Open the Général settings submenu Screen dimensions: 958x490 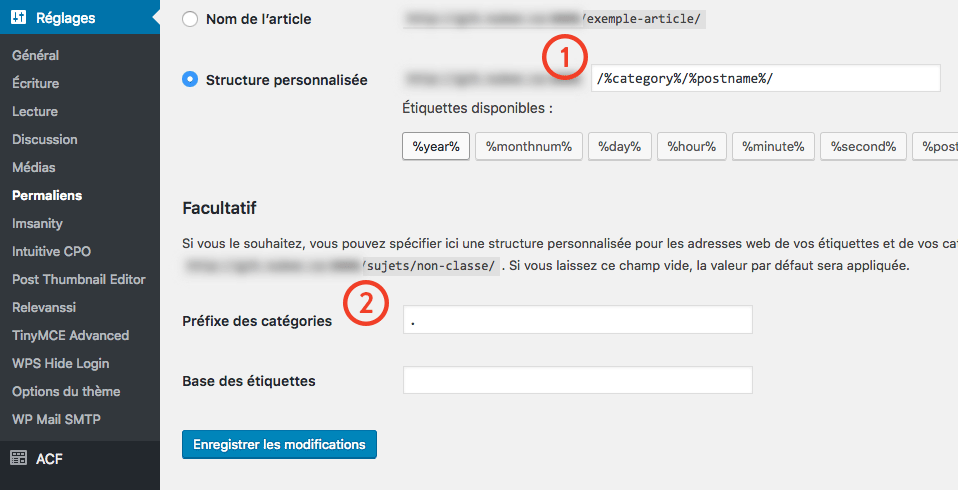35,55
